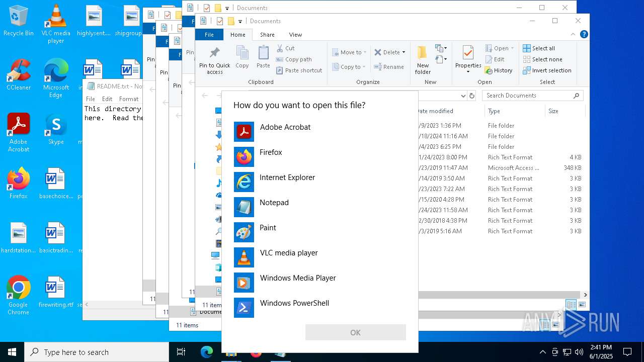The height and width of the screenshot is (362, 644).
Task: Open the Explorer help question mark icon
Action: (x=584, y=34)
